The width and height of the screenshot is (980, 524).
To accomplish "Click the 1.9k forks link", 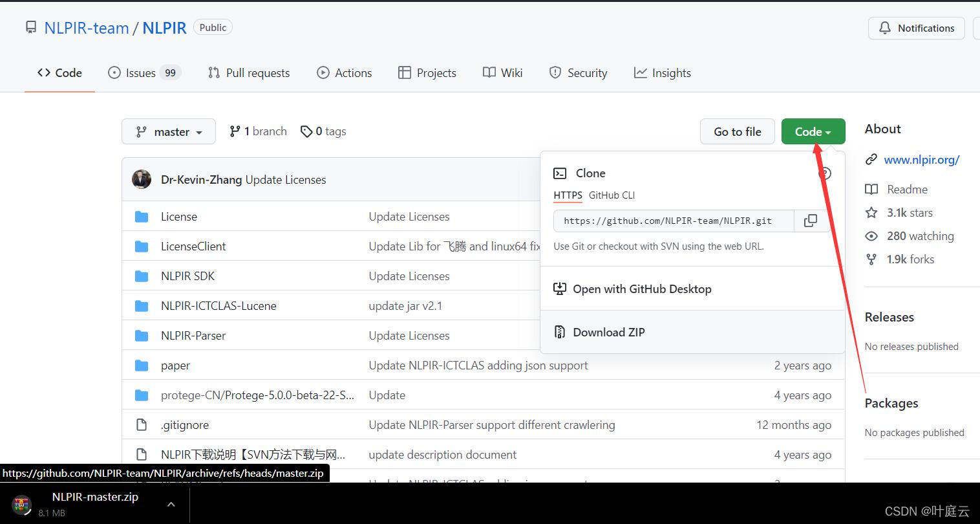I will point(910,259).
